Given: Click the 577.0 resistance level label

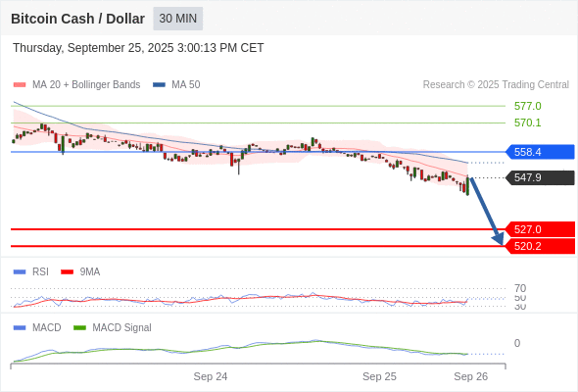Looking at the screenshot, I should pos(527,106).
